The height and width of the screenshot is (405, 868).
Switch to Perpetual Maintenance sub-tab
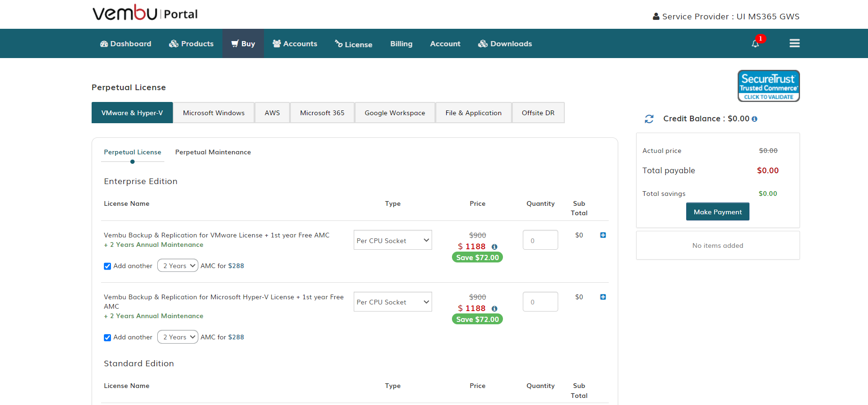(213, 152)
